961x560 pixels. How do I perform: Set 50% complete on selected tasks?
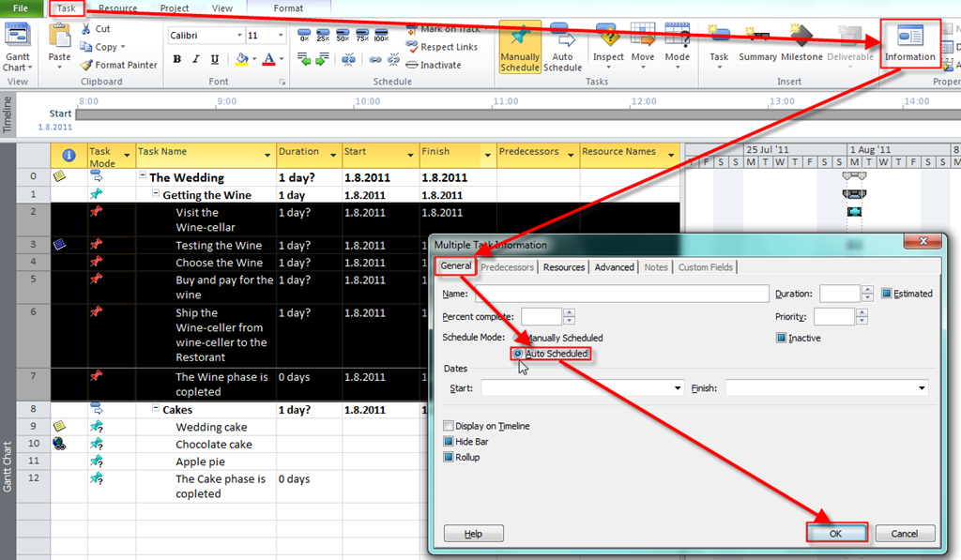pos(343,37)
